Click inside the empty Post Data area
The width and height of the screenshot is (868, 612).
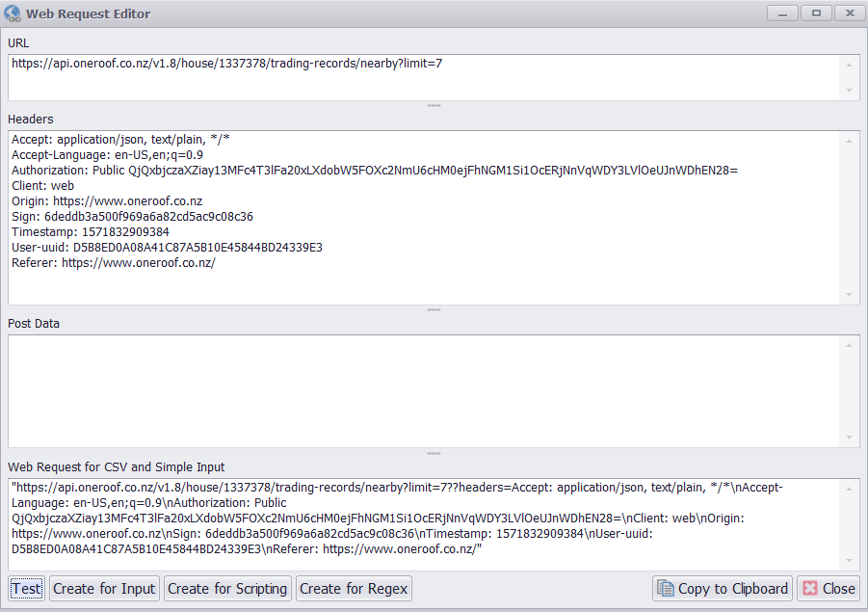click(x=424, y=390)
